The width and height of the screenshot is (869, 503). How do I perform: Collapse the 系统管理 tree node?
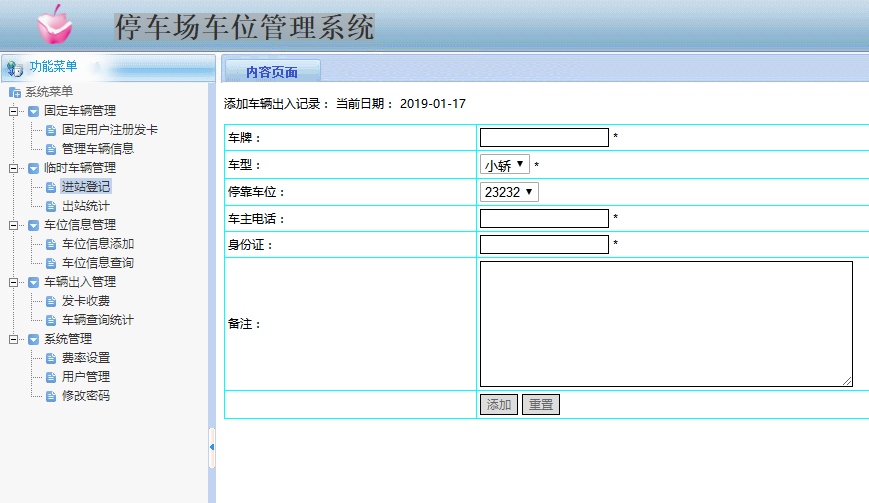click(13, 340)
